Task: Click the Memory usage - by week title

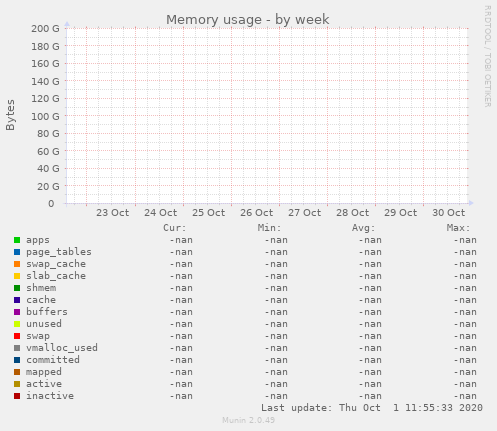Action: pos(248,20)
